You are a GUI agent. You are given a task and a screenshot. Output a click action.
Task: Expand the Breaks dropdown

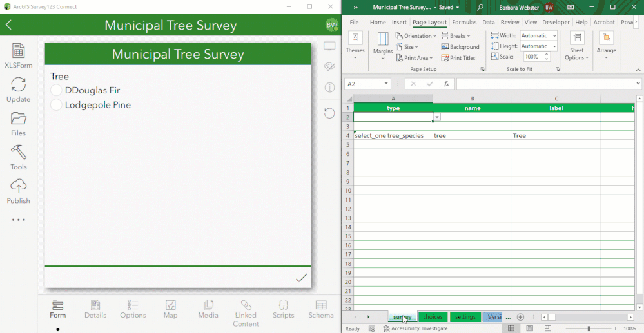point(456,36)
